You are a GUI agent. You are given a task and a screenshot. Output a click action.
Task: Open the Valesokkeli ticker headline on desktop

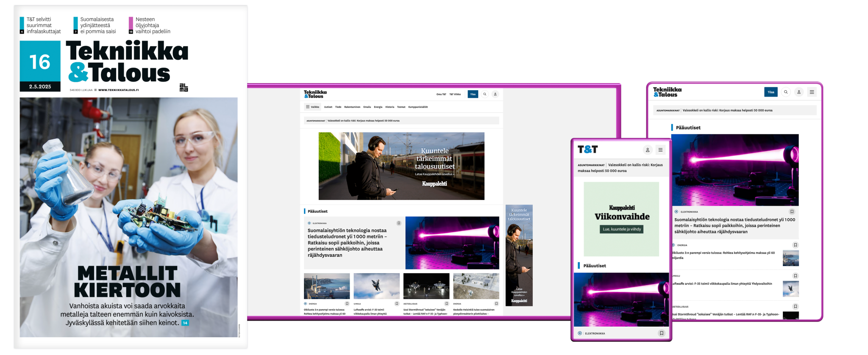tap(363, 121)
